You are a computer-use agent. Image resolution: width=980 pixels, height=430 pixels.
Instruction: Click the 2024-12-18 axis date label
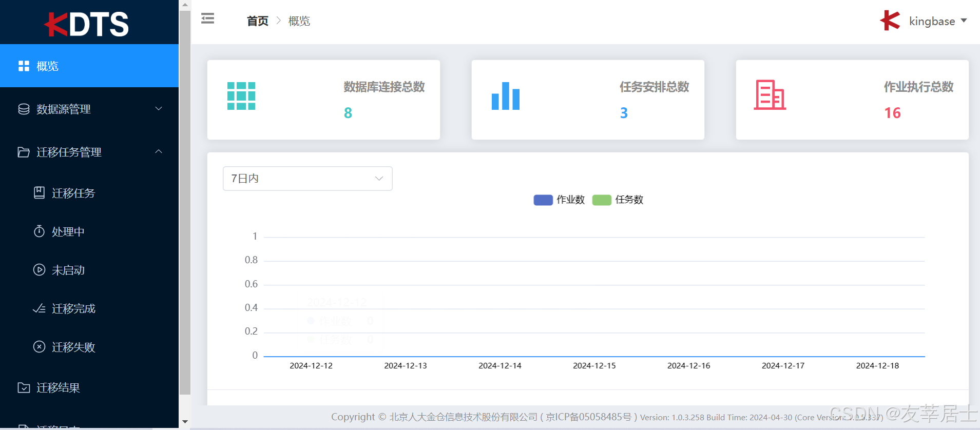[877, 365]
